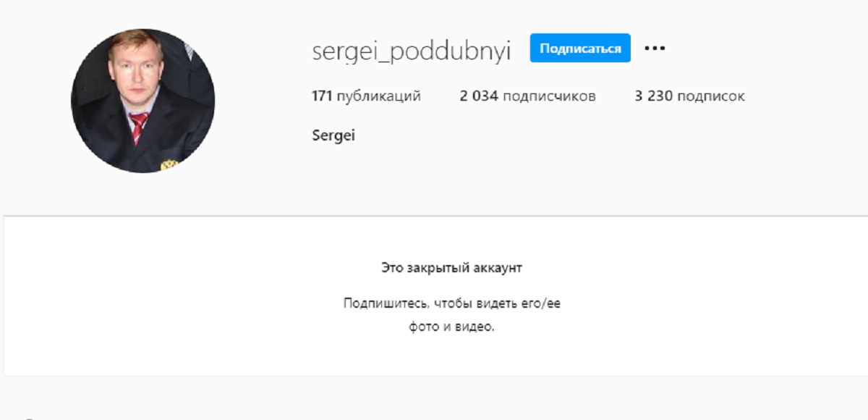Click the number 171 in the stats

coord(322,96)
